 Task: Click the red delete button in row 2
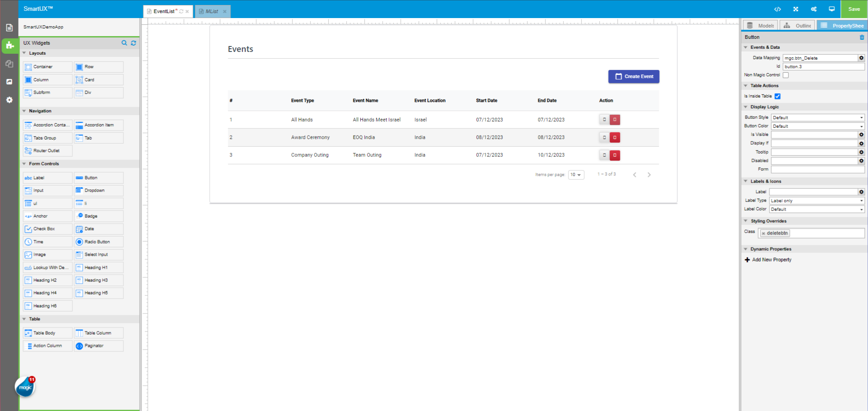point(614,137)
